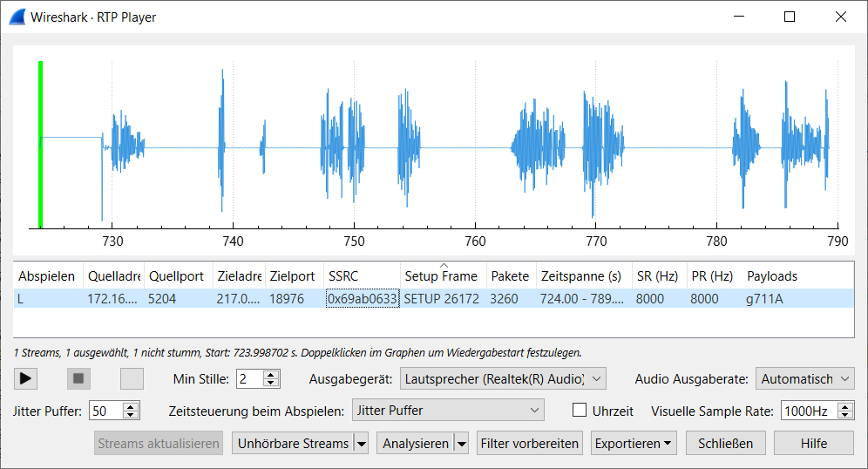Click the Analysieren button

click(416, 444)
